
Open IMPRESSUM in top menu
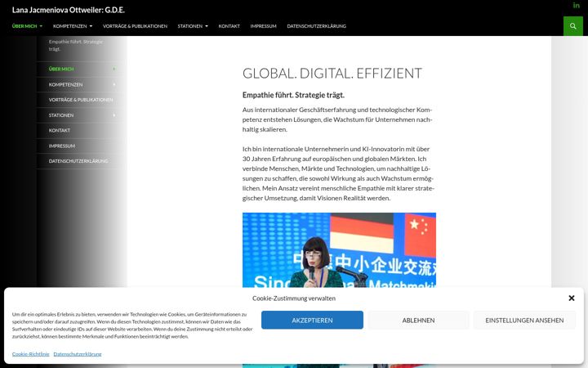point(263,26)
